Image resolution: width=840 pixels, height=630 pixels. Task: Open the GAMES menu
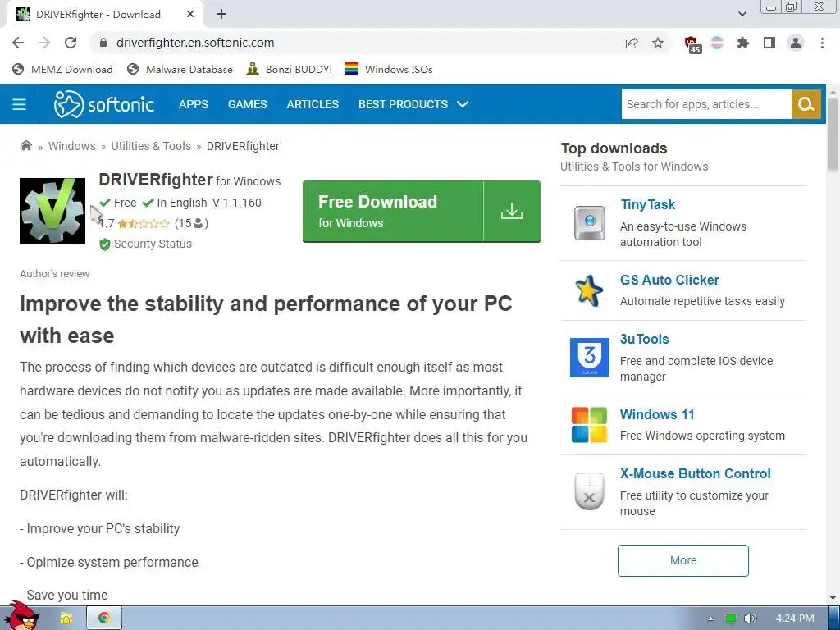pos(247,104)
